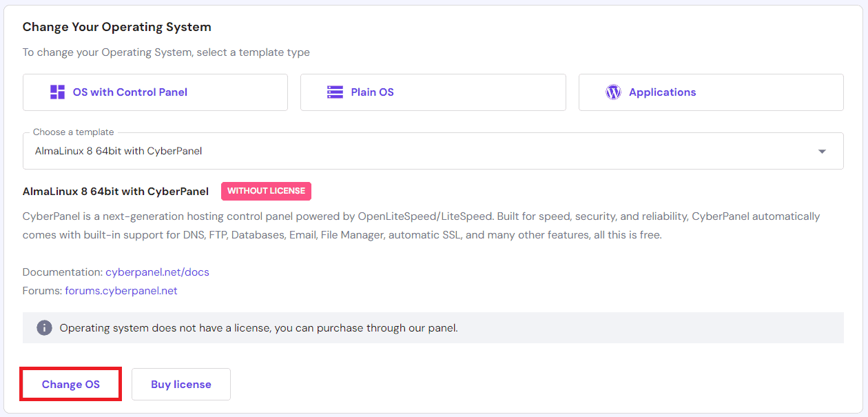Screen dimensions: 868x417
Task: Open the template selection dropdown
Action: pyautogui.click(x=433, y=150)
